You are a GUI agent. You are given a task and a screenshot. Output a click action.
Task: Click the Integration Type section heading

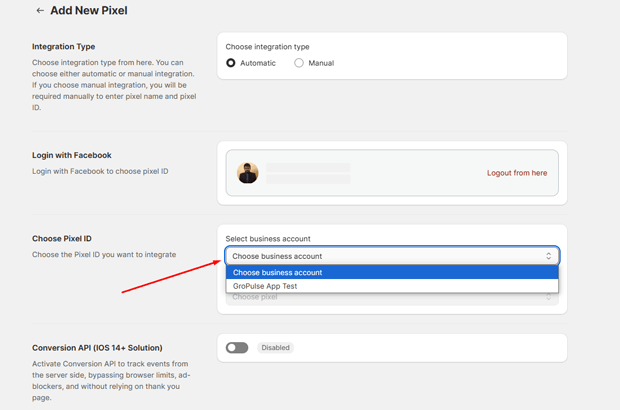(x=64, y=47)
